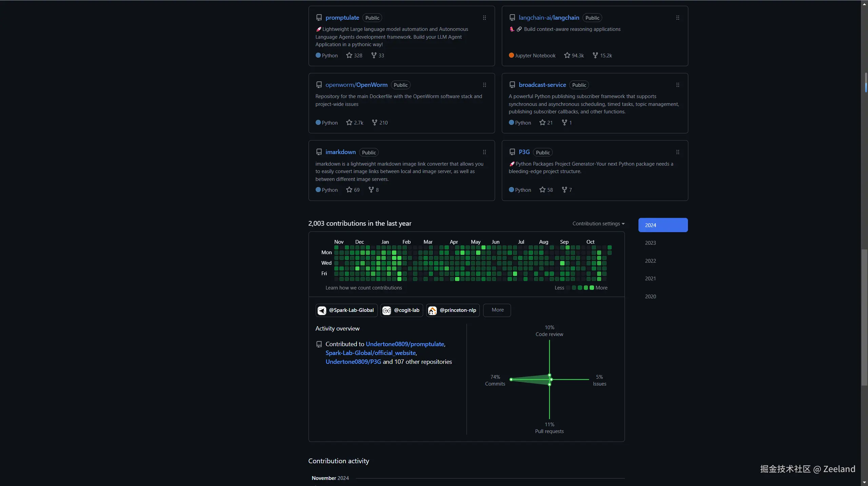The width and height of the screenshot is (868, 486).
Task: Click fork icon on langchain repository
Action: click(595, 55)
